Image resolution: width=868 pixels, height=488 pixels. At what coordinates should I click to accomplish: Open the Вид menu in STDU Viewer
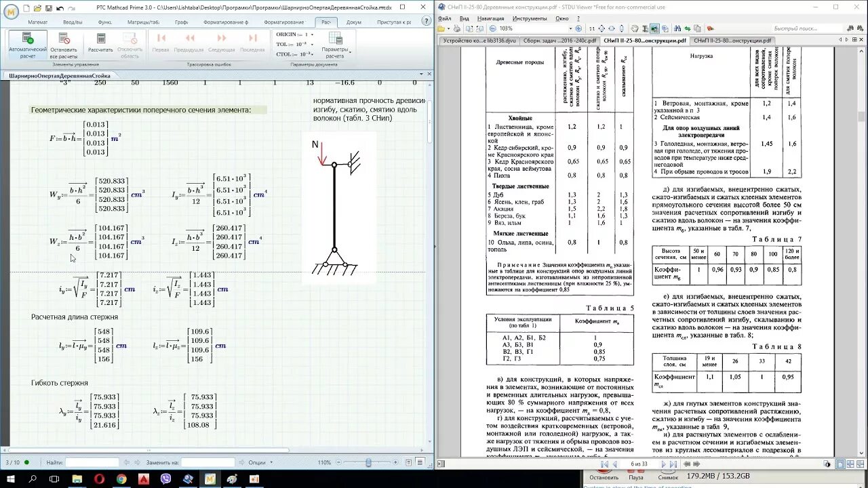[464, 18]
